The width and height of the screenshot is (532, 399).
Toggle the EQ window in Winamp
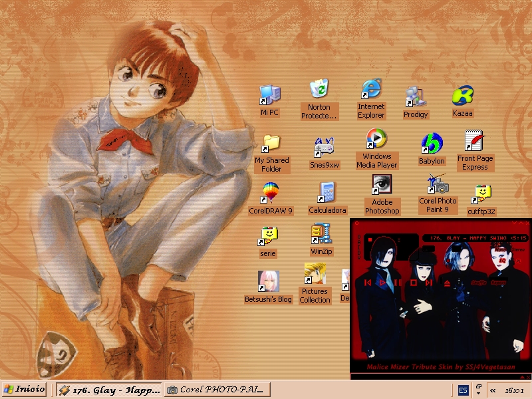(503, 260)
